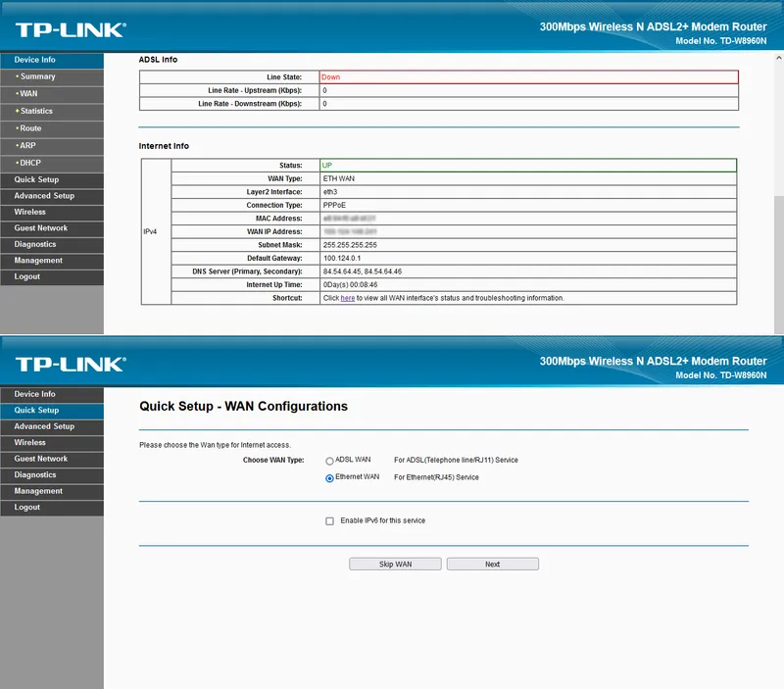784x689 pixels.
Task: Click the 'IPv4' row header cell
Action: click(x=156, y=231)
